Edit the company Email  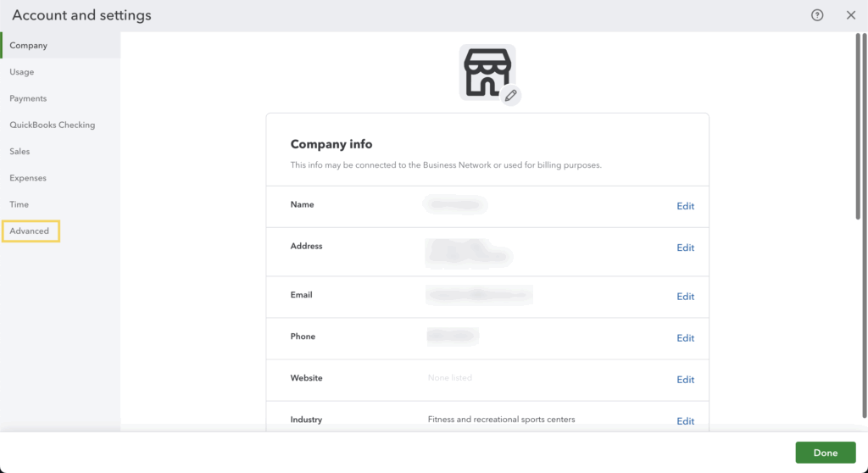tap(685, 297)
